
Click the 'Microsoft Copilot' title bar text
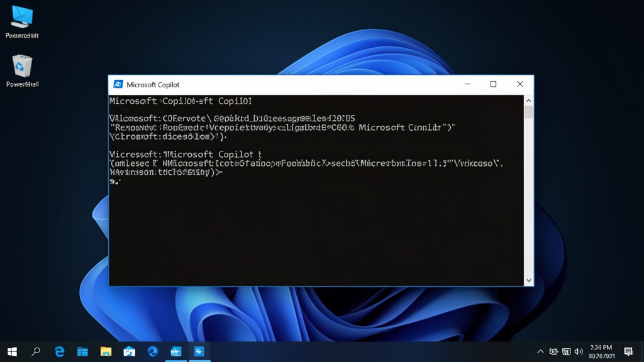coord(153,85)
